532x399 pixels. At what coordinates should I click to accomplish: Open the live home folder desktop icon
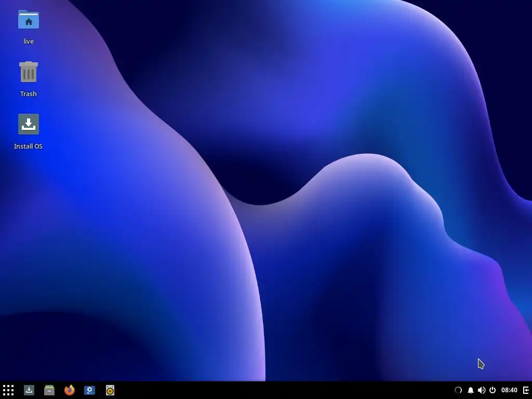[x=29, y=19]
